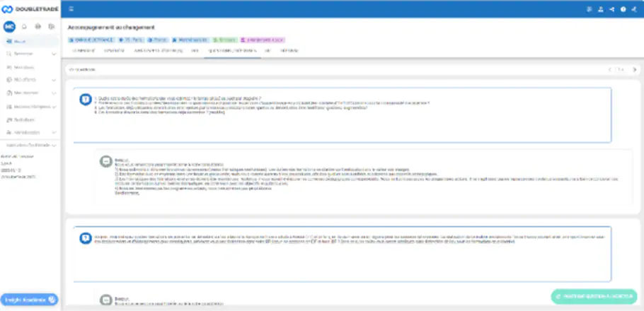
Task: Expand the Administration sidebar menu
Action: [54, 133]
